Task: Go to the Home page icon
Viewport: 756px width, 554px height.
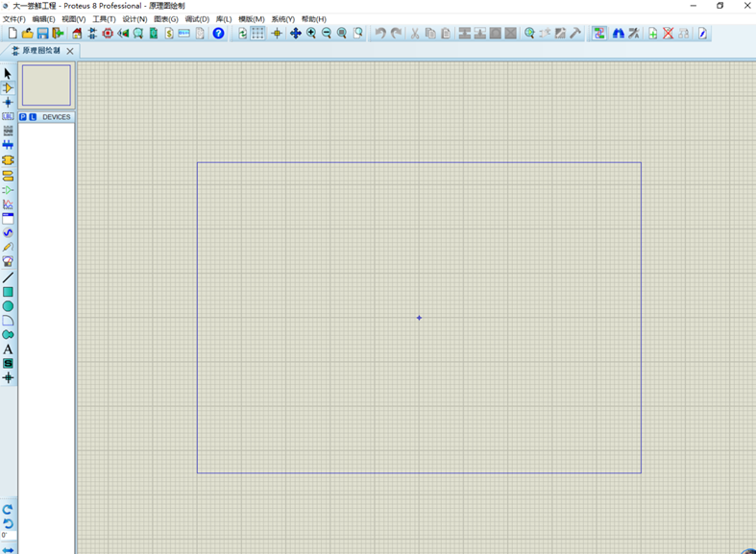Action: 77,34
